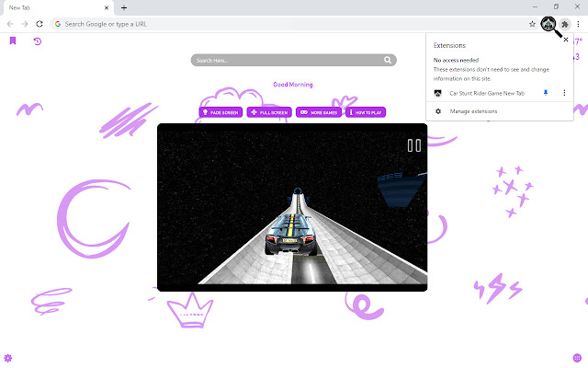The image size is (588, 368).
Task: Click the browser back arrow
Action: [10, 24]
